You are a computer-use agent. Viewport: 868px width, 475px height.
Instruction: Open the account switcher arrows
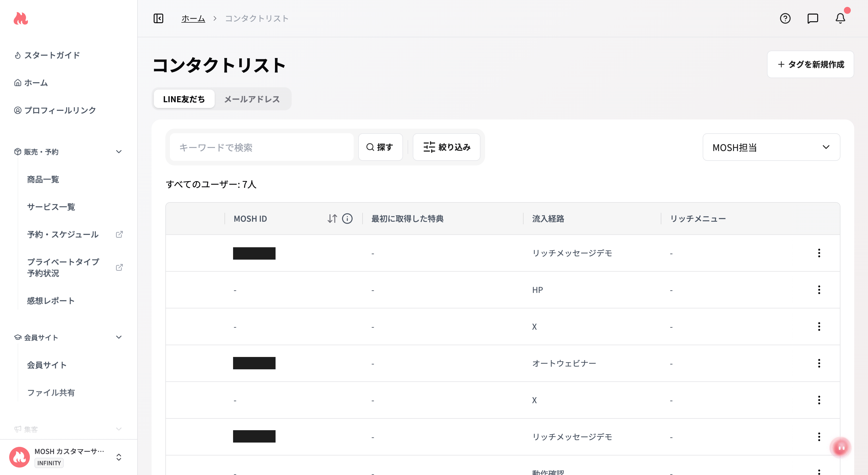point(119,457)
